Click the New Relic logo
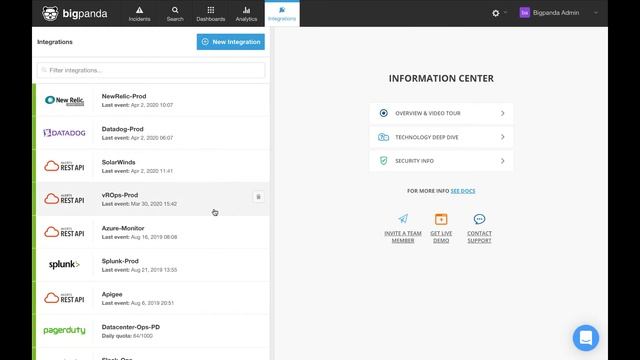The image size is (640, 360). coord(64,100)
